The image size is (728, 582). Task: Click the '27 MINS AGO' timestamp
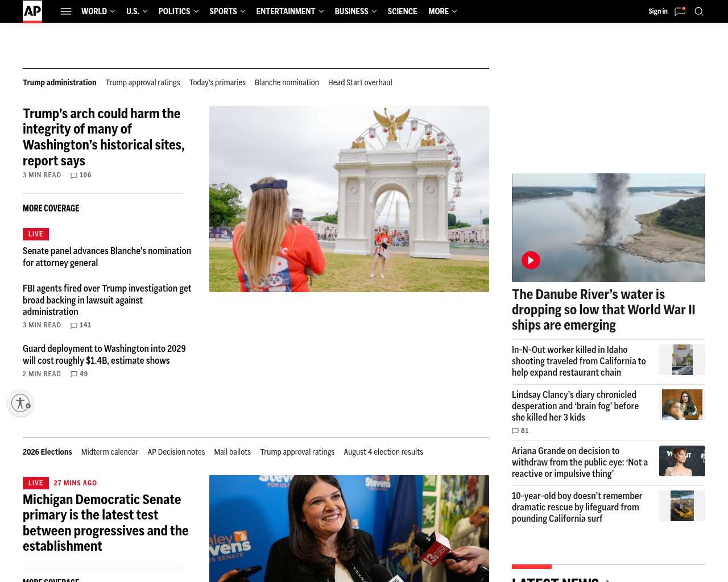click(x=76, y=483)
